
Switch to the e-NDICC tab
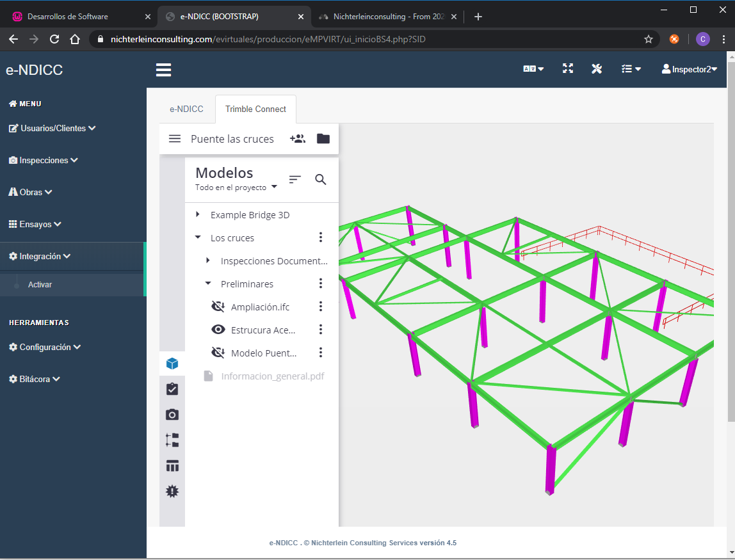pyautogui.click(x=186, y=109)
